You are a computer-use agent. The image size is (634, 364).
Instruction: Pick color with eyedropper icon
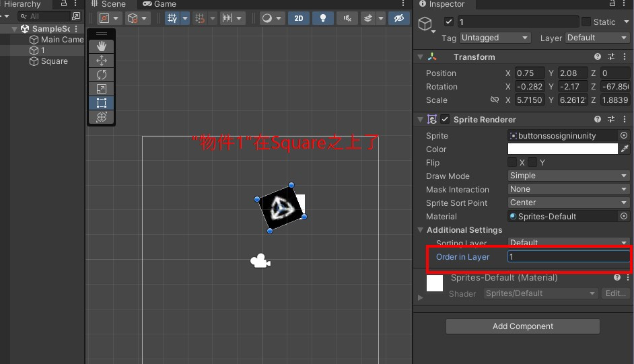tap(625, 149)
